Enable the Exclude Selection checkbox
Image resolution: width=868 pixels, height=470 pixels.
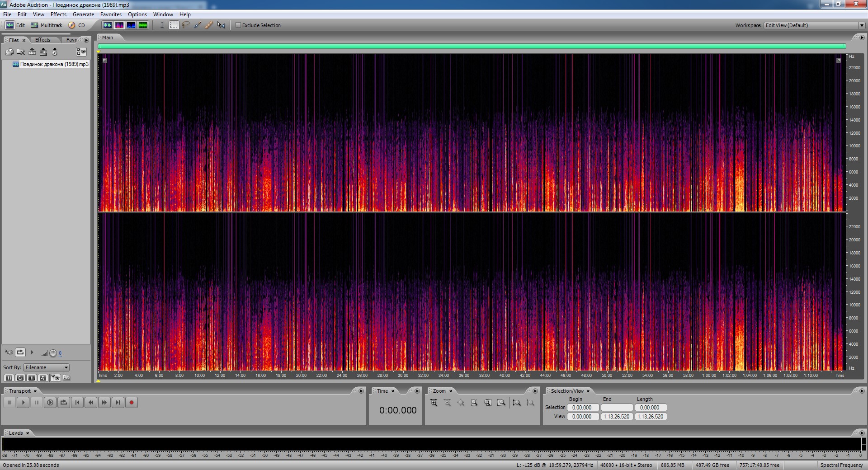point(238,25)
